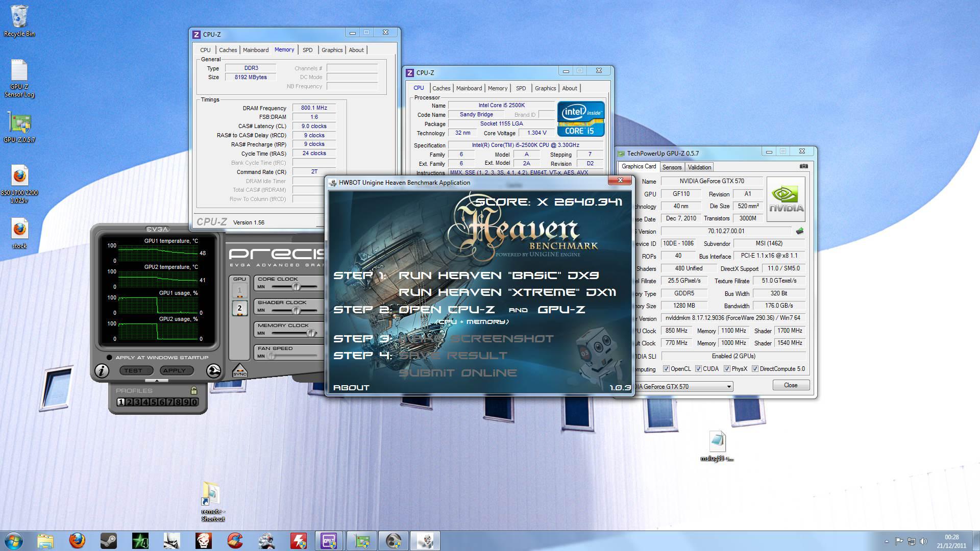Open the '850 1700 2200 1.025v' Firefox file
Viewport: 980px width, 551px height.
tap(19, 184)
